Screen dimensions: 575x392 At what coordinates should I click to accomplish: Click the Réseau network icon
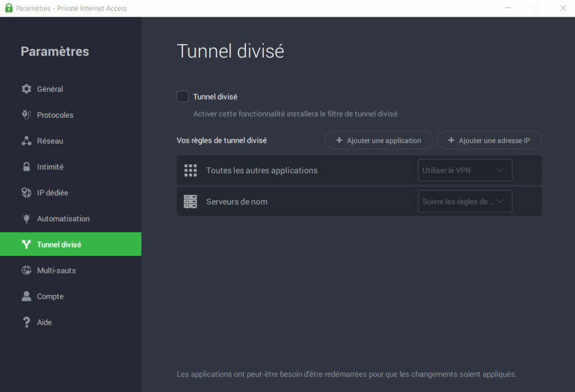click(26, 141)
